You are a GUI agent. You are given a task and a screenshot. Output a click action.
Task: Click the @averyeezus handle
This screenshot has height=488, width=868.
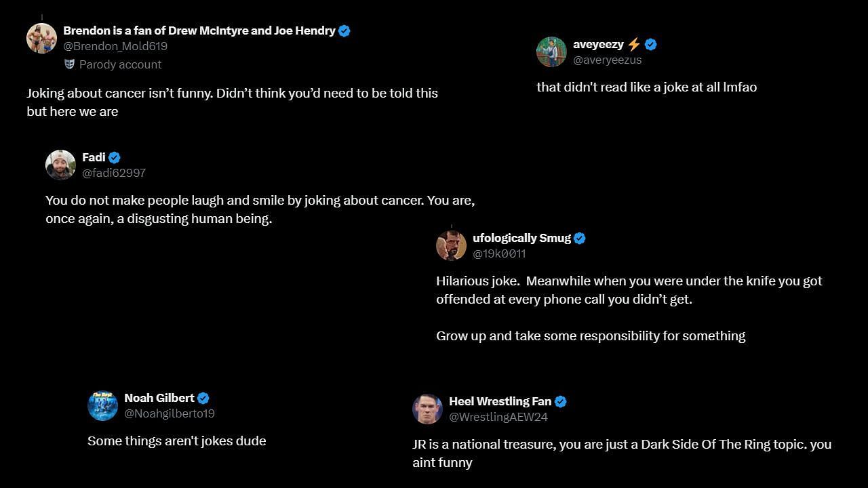[x=607, y=60]
